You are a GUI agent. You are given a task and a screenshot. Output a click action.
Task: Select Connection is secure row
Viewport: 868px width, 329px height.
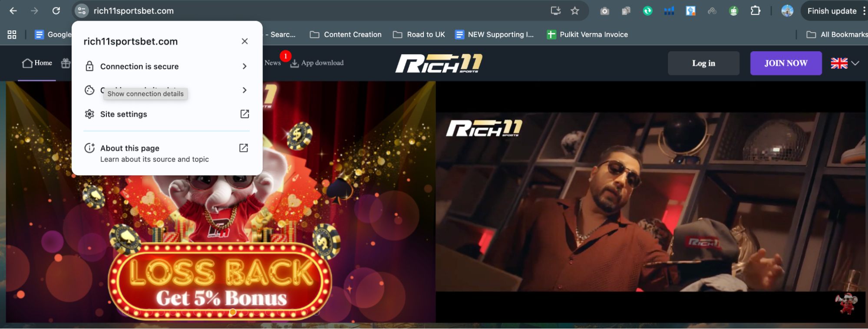[x=167, y=66]
